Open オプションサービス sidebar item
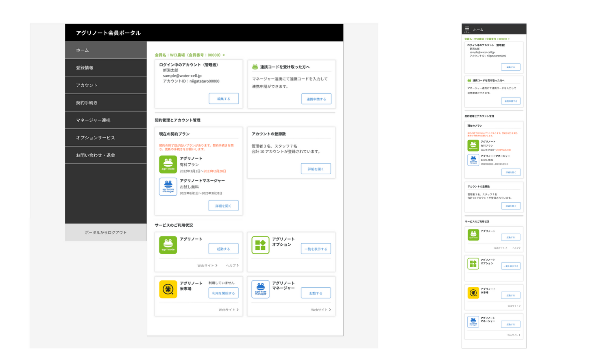The height and width of the screenshot is (364, 610). [106, 137]
